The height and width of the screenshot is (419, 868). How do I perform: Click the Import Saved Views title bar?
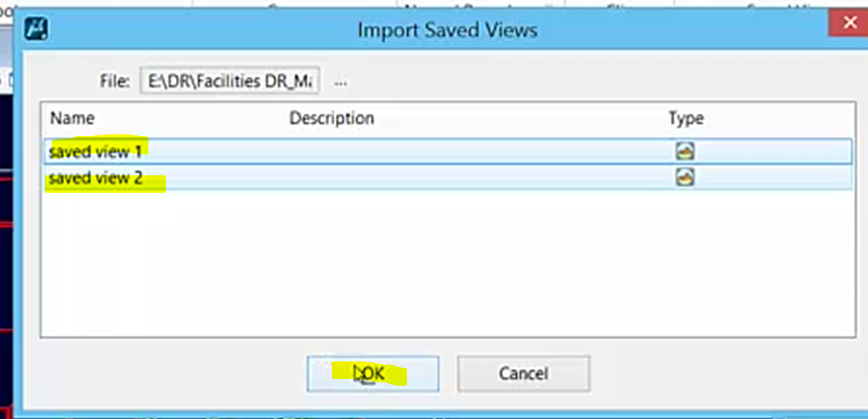[x=447, y=29]
